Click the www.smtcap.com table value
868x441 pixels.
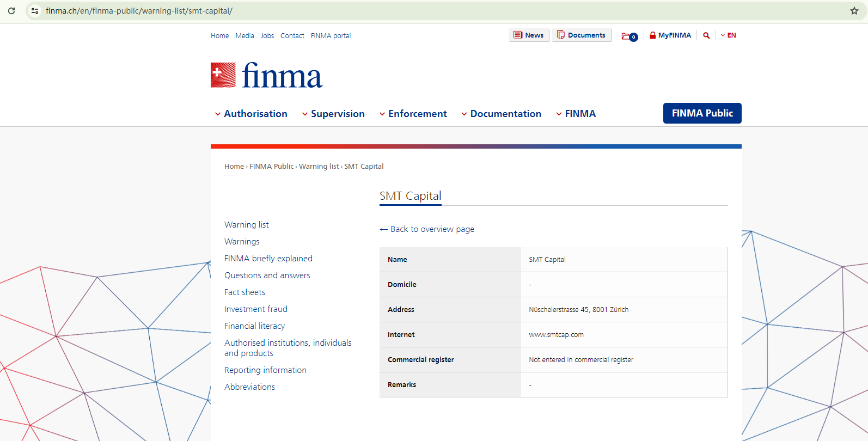point(556,335)
